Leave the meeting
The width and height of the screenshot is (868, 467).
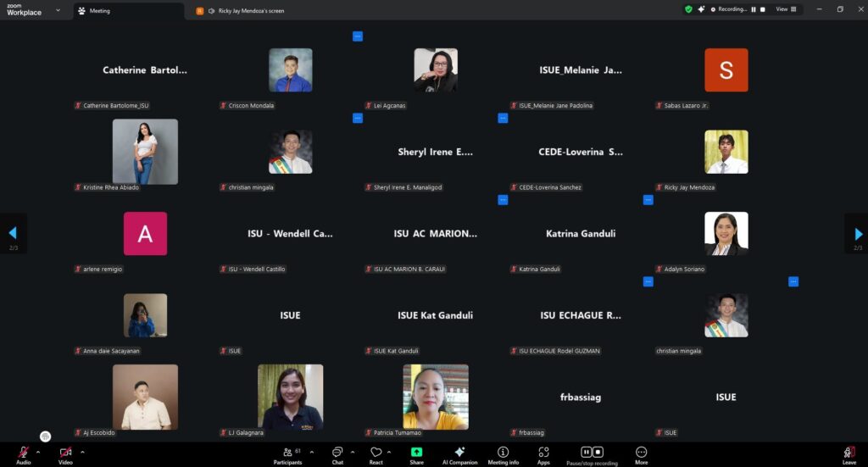[849, 453]
